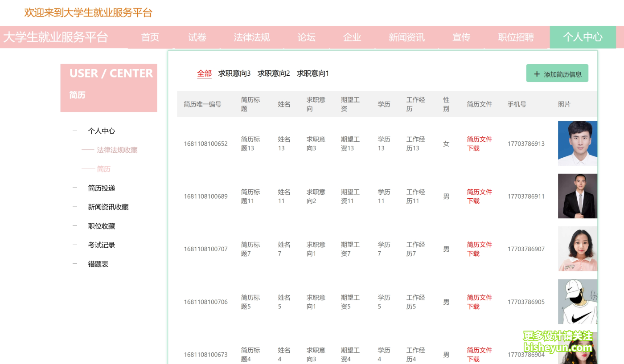This screenshot has width=624, height=364.
Task: Download resume file for 姓名13 row
Action: (479, 143)
